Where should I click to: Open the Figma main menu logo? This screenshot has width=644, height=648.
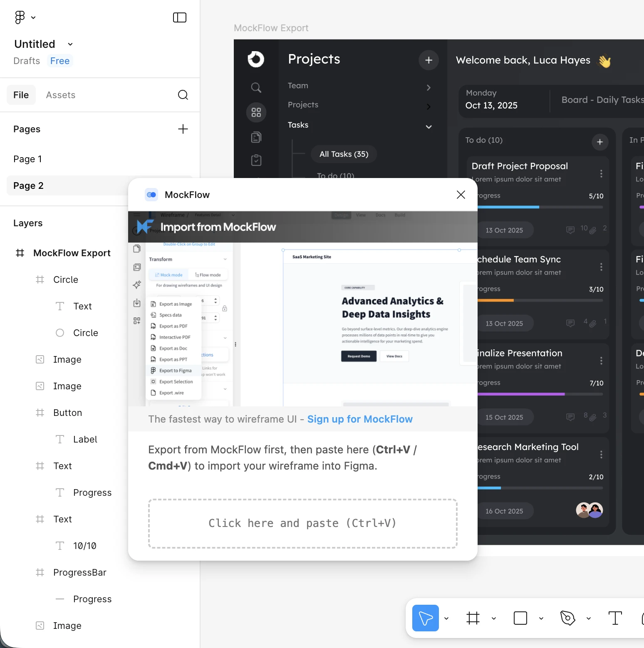coord(20,17)
